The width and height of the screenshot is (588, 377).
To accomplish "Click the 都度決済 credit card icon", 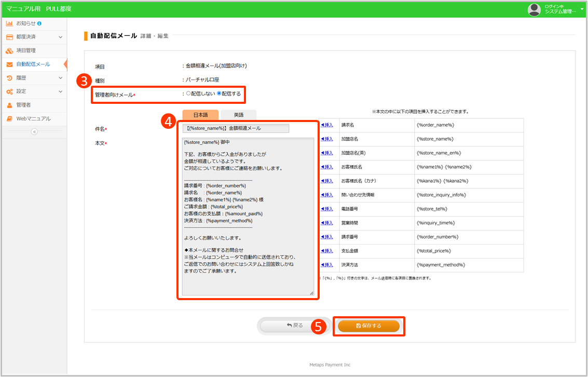I will click(x=9, y=37).
